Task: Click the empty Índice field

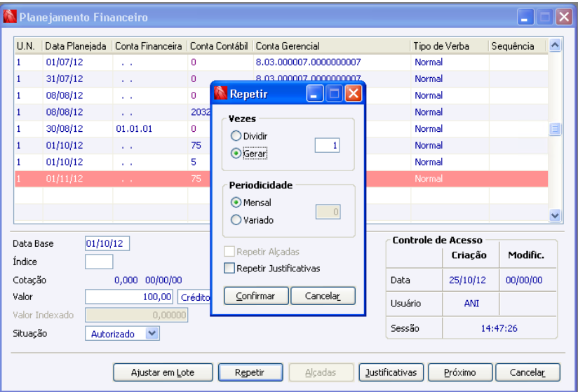Action: click(99, 262)
